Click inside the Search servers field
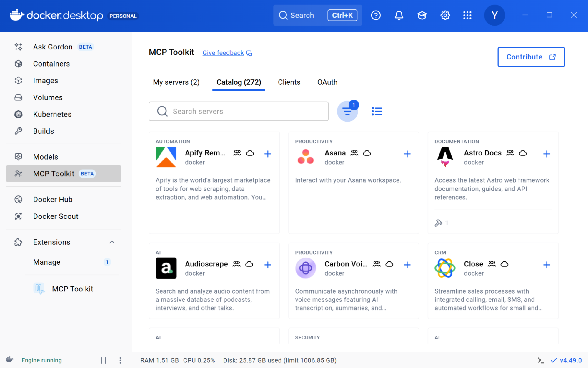 (x=239, y=111)
